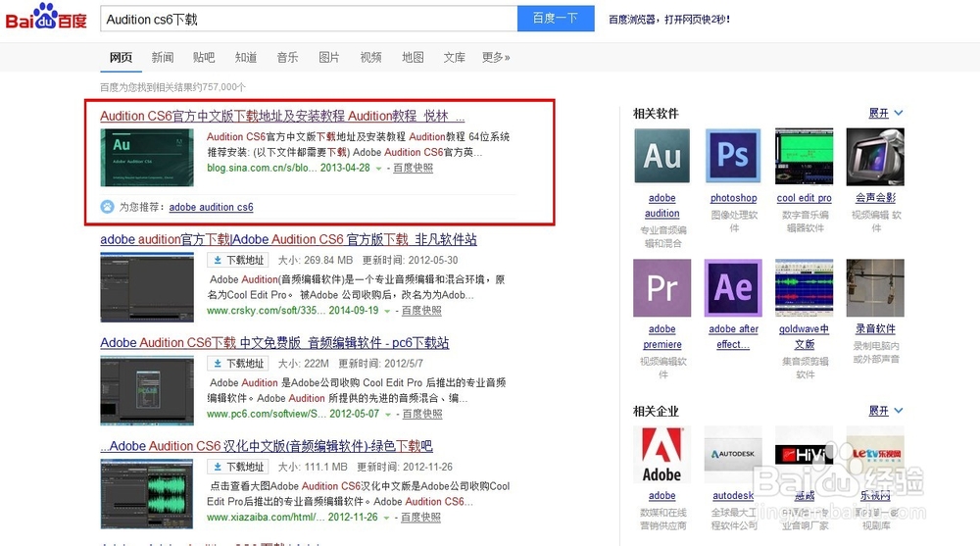Switch to the 图片 tab
Screen dimensions: 980x546
(329, 58)
